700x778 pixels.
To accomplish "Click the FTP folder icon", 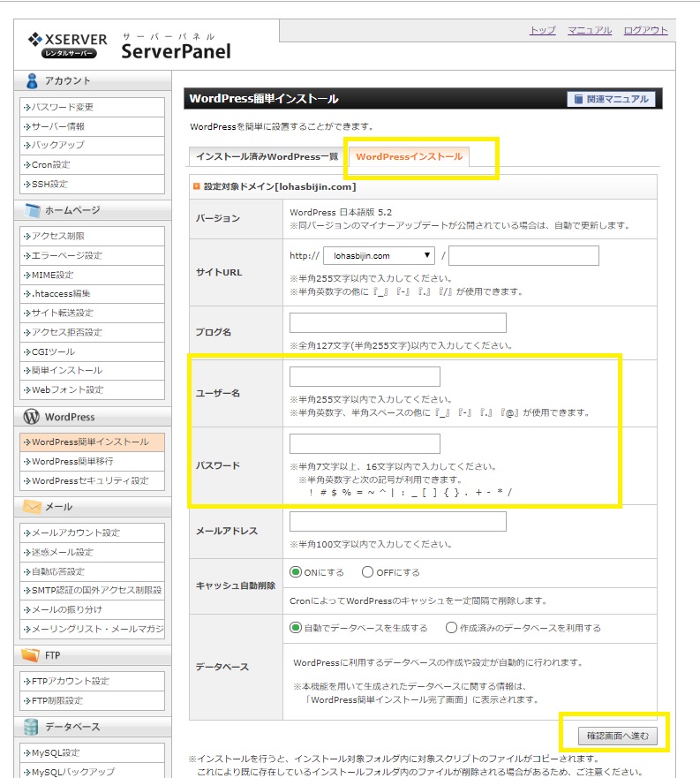I will pos(31,655).
